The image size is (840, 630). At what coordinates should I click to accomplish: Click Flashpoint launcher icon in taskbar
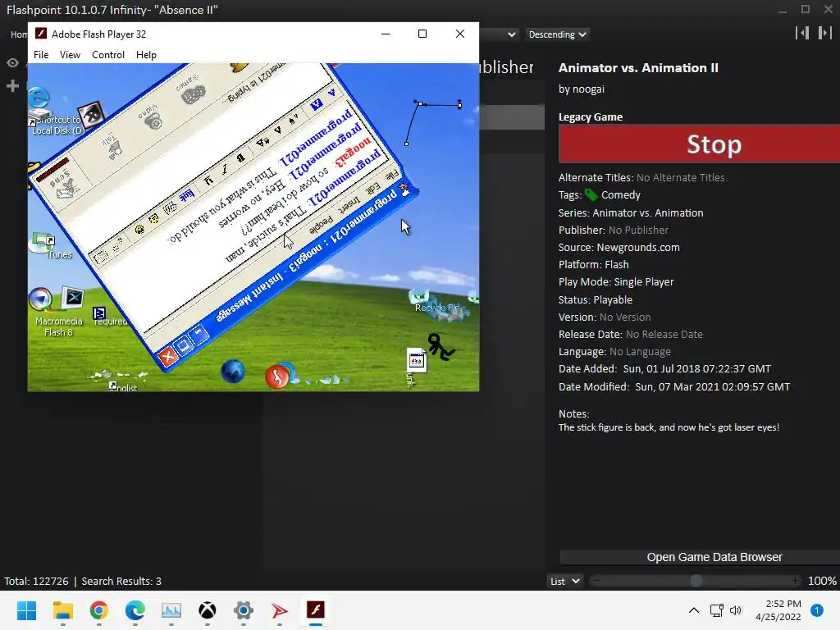pyautogui.click(x=279, y=610)
